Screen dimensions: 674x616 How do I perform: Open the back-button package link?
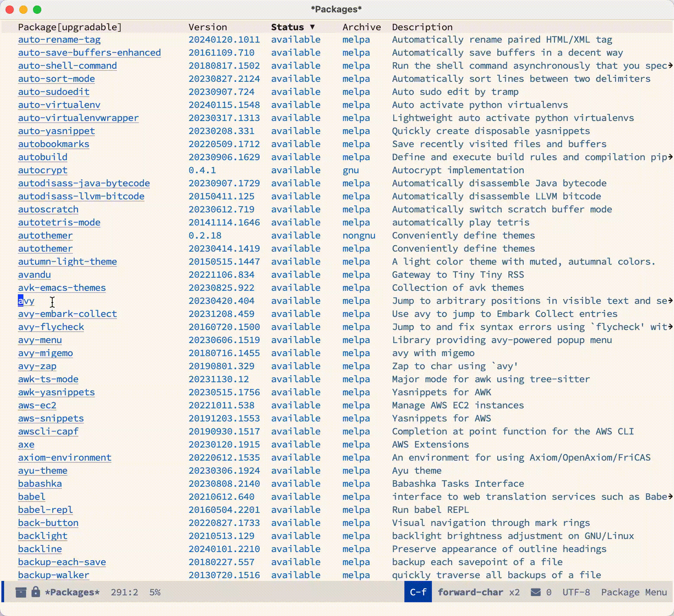[x=48, y=523]
